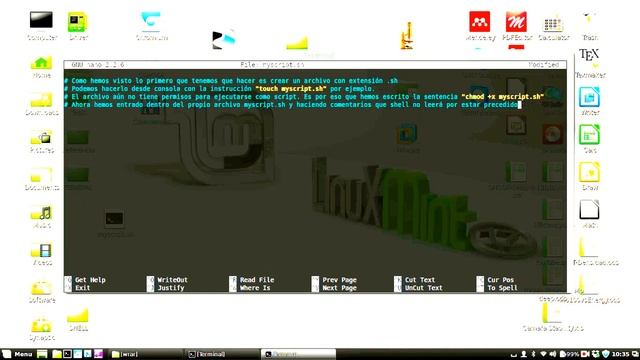
Task: Click the Cur Pos shortcut in nano
Action: click(x=496, y=280)
